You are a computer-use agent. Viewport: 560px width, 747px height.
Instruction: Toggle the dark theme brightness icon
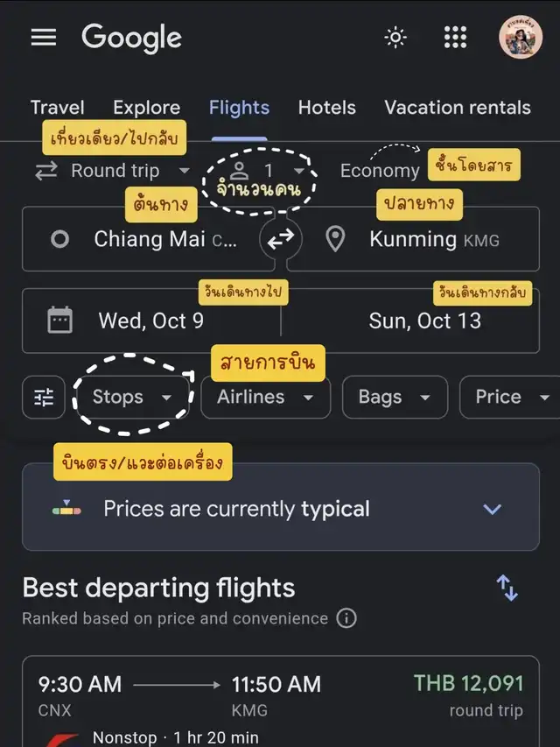[x=395, y=38]
